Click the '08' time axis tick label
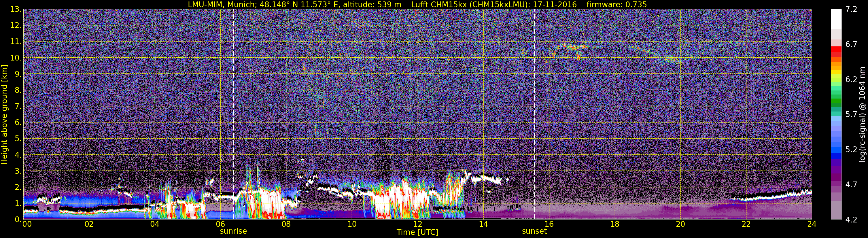 [286, 224]
